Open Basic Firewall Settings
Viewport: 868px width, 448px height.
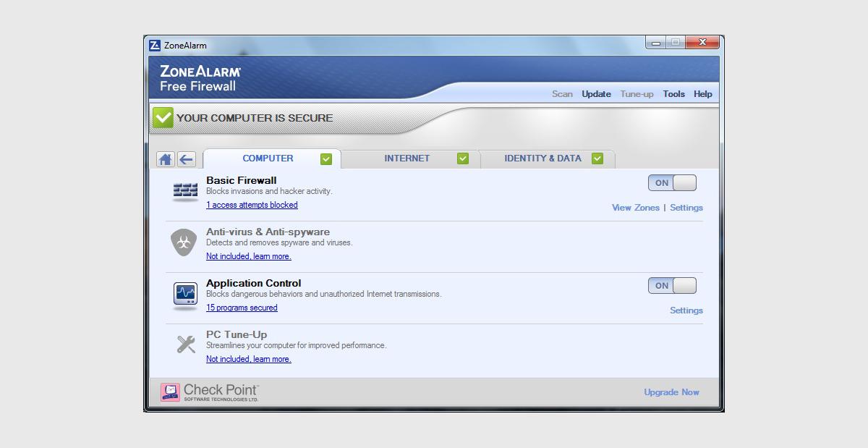[x=686, y=208]
